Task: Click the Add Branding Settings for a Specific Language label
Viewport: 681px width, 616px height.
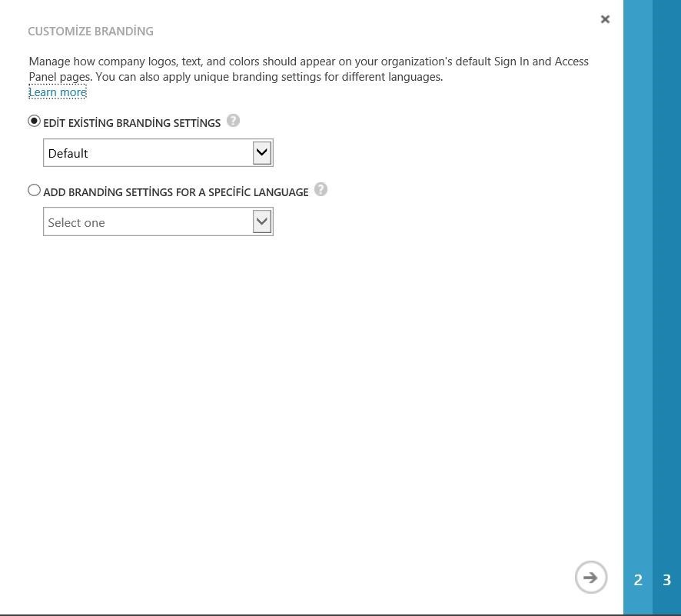Action: pos(176,192)
